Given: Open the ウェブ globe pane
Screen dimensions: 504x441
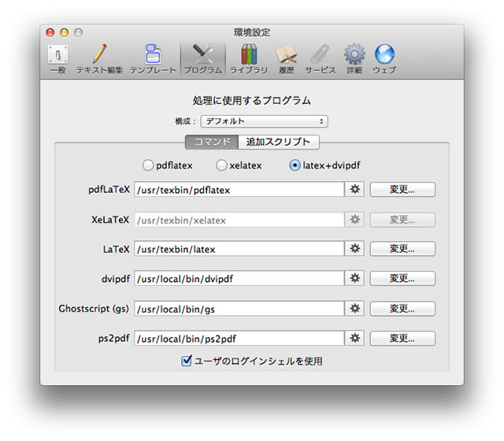Looking at the screenshot, I should [384, 60].
